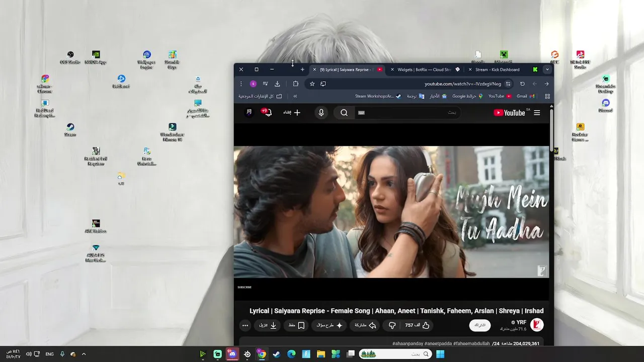Open the site information icon in the address bar
This screenshot has height=362, width=644.
coord(508,84)
